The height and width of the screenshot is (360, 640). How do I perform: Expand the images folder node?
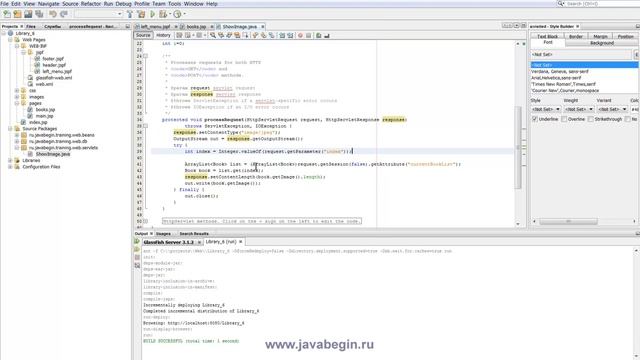tap(17, 97)
